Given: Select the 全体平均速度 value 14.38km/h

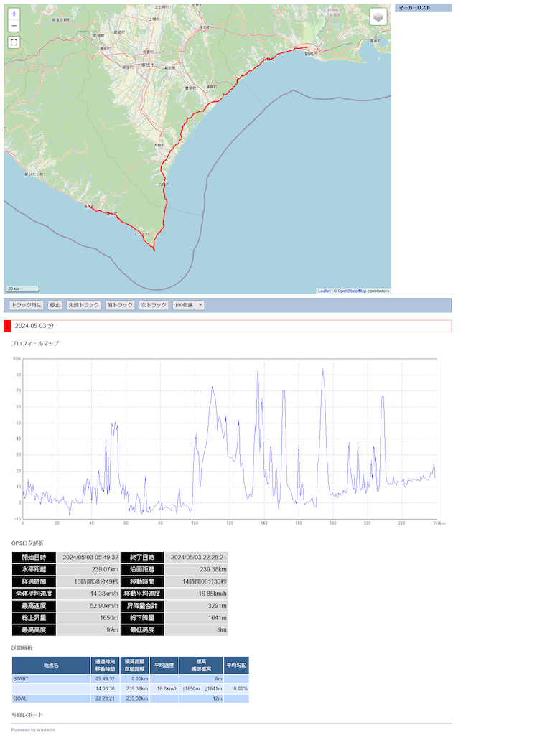Looking at the screenshot, I should (88, 594).
